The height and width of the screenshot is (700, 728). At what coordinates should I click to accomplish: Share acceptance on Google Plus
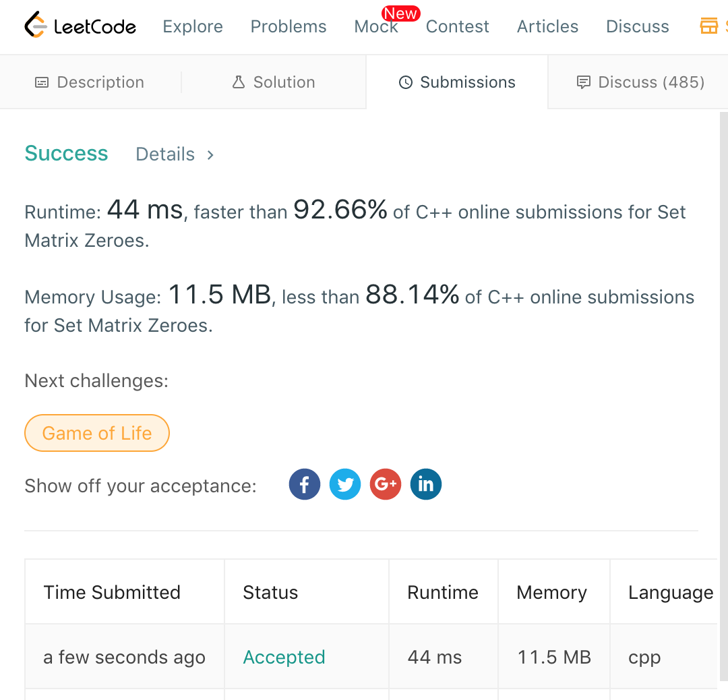[386, 484]
